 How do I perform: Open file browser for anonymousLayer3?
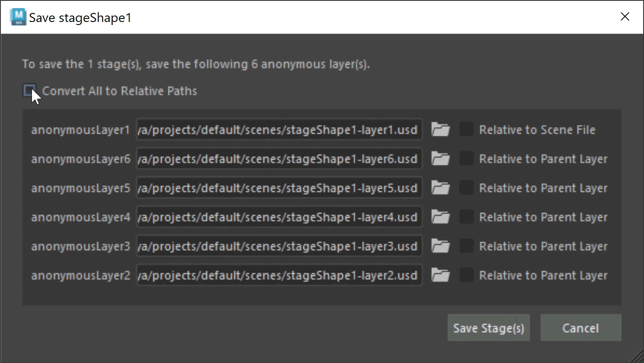point(440,246)
